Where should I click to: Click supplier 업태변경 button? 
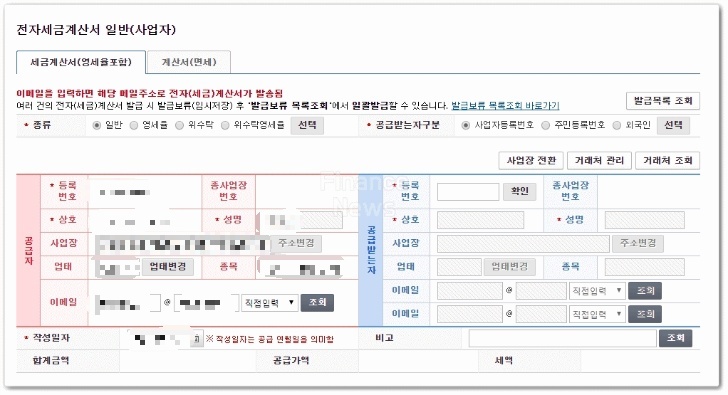click(x=168, y=266)
